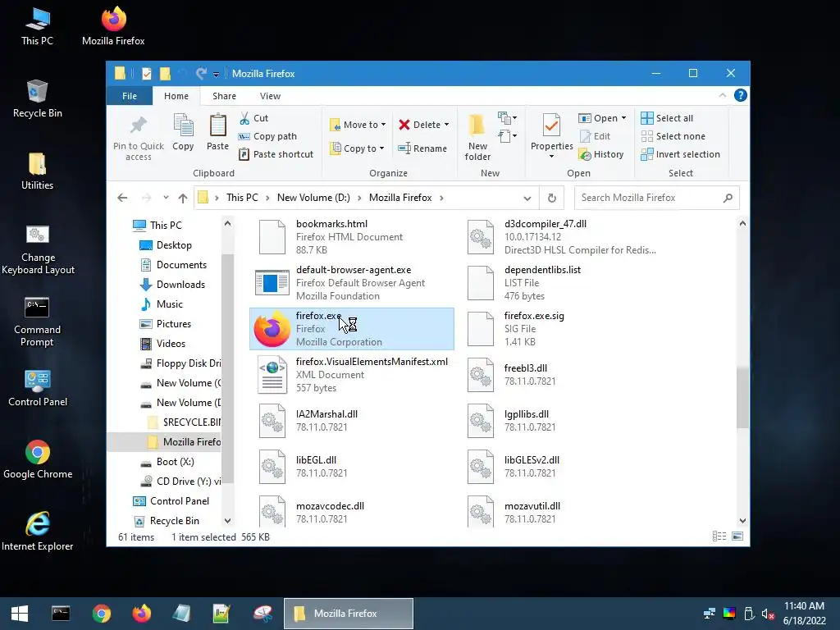This screenshot has height=630, width=840.
Task: Click the Copy icon in the ribbon
Action: pos(183,126)
